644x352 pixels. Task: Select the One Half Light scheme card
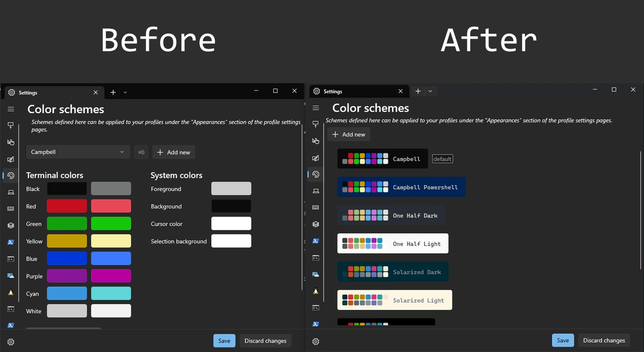393,244
